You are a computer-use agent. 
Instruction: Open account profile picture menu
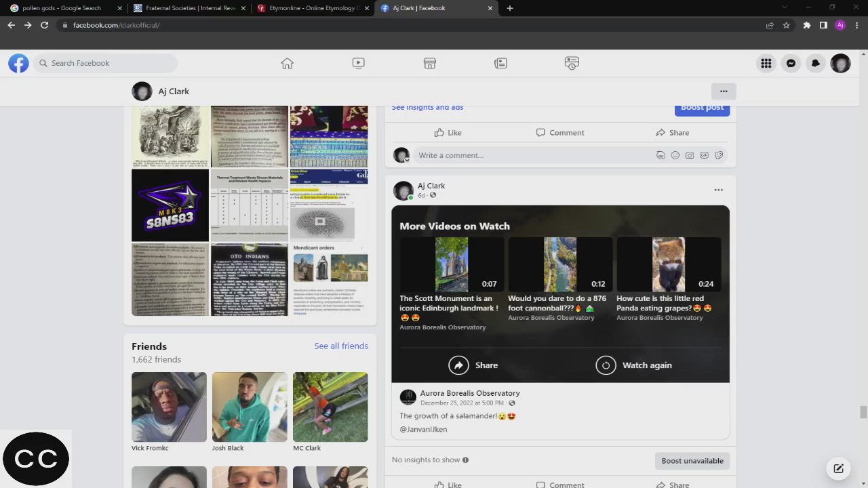click(840, 63)
